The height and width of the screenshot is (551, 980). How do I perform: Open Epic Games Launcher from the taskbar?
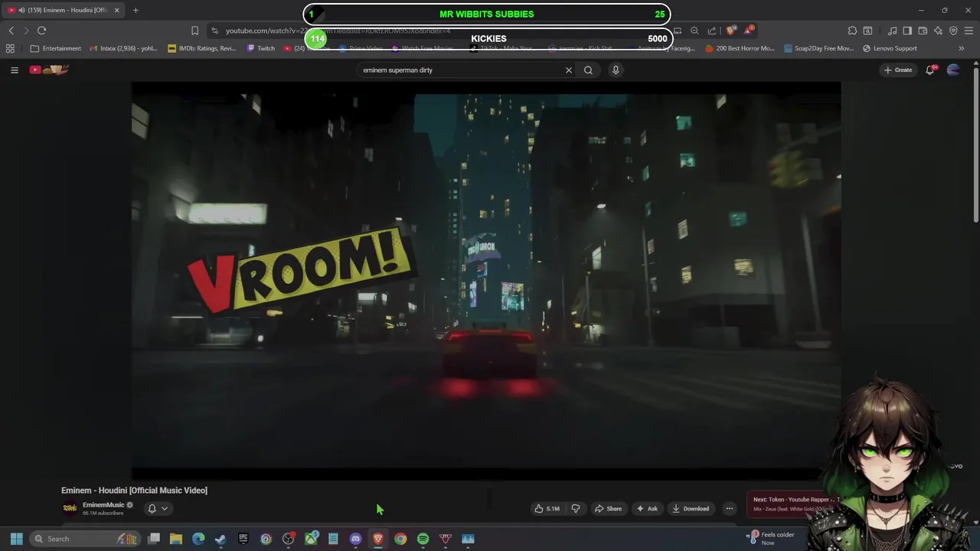click(x=243, y=539)
